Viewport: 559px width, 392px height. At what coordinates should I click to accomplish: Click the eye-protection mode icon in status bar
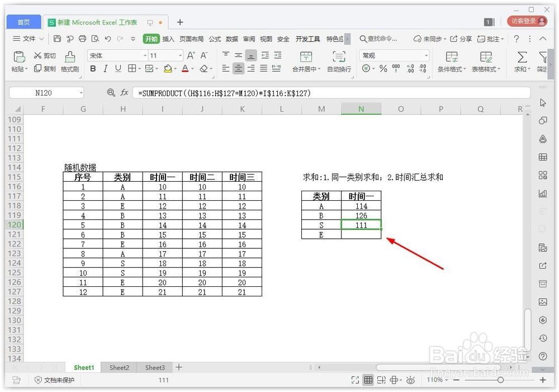(x=410, y=380)
